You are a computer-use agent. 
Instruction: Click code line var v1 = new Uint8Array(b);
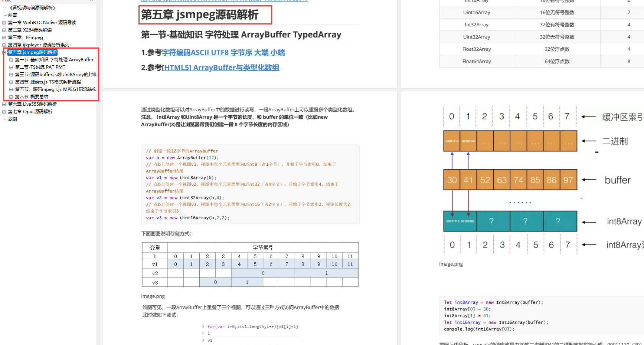(181, 178)
